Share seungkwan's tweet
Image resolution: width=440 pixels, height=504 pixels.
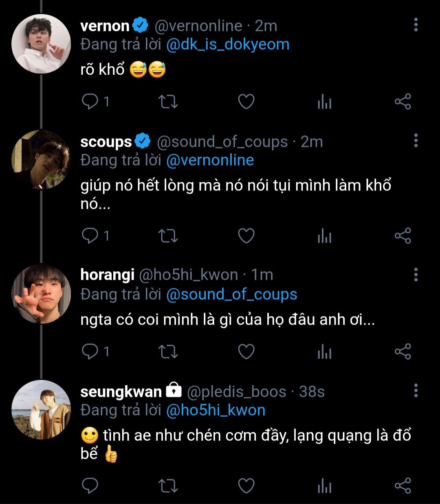tap(403, 486)
